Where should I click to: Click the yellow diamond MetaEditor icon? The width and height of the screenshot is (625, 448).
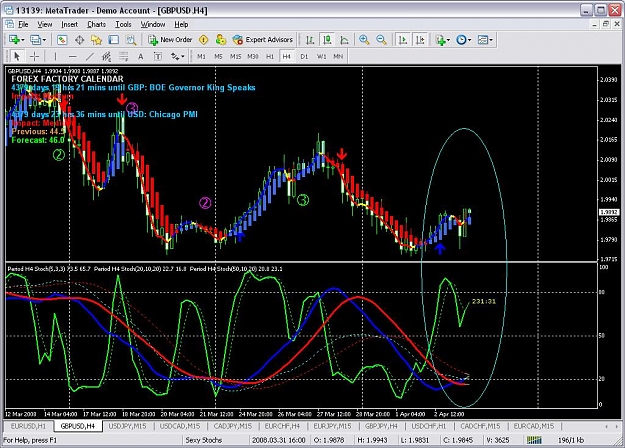click(x=204, y=40)
